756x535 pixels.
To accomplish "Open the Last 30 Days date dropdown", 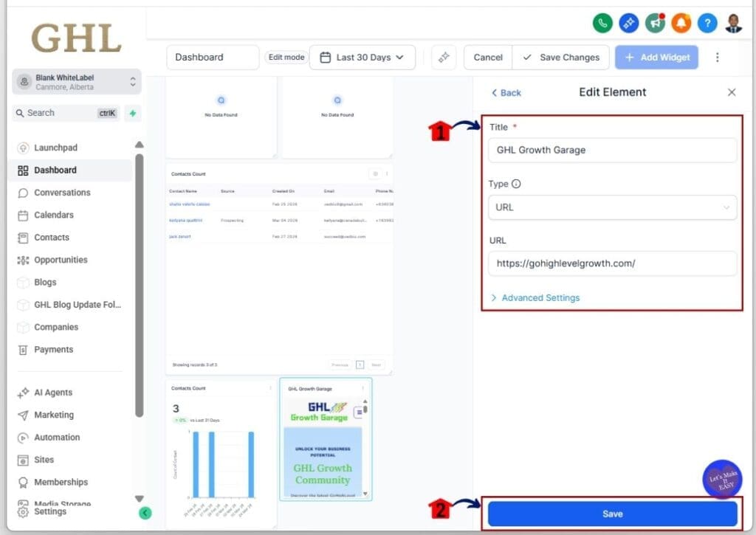I will [x=362, y=58].
